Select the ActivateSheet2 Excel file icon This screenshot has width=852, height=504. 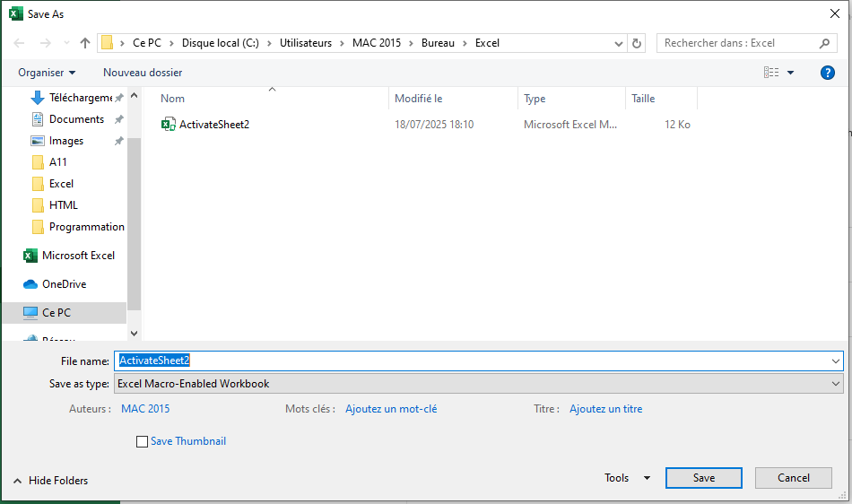(168, 125)
